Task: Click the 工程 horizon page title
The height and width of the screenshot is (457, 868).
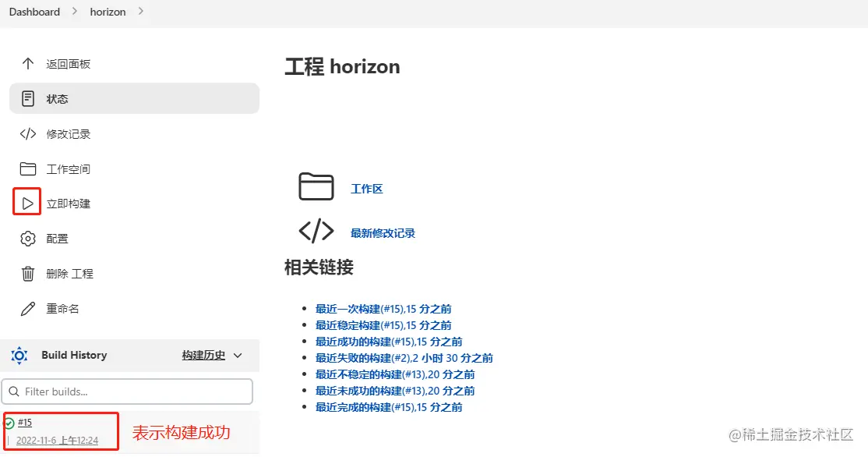Action: pyautogui.click(x=342, y=66)
